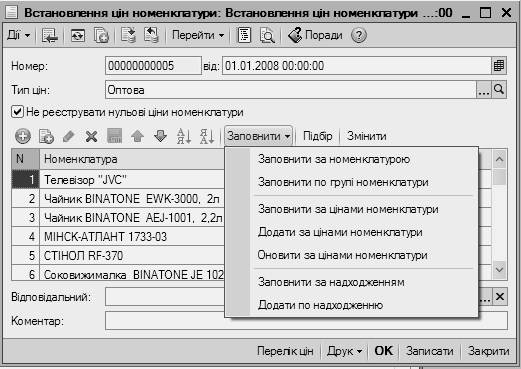Image resolution: width=521 pixels, height=369 pixels.
Task: Click the copy row icon
Action: [46, 136]
